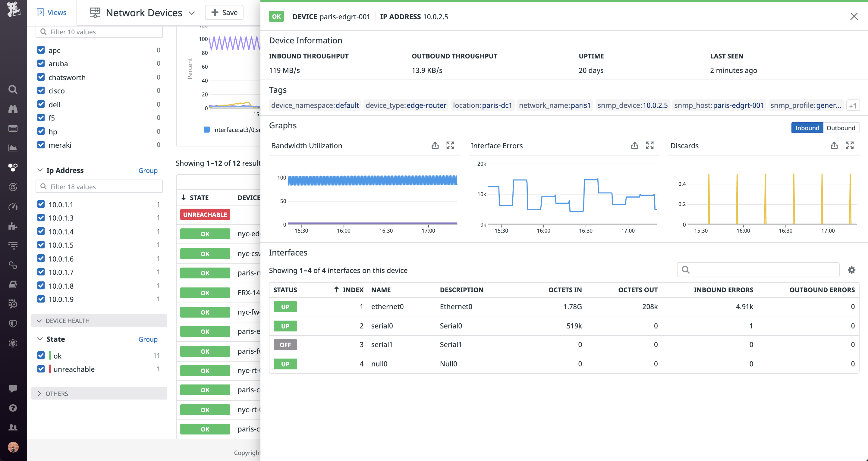This screenshot has width=868, height=461.
Task: Open the Network Devices view dropdown
Action: click(x=191, y=13)
